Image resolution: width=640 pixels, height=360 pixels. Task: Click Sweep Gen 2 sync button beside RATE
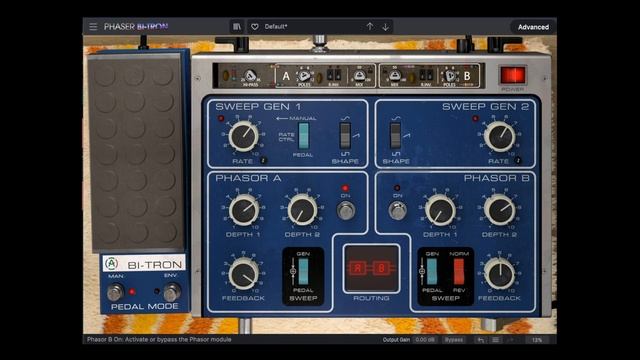pyautogui.click(x=518, y=160)
